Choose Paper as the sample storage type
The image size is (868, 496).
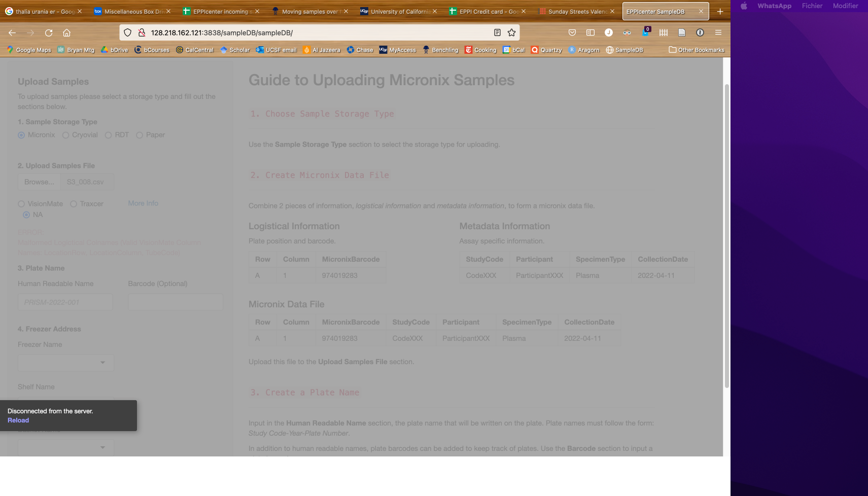tap(140, 135)
